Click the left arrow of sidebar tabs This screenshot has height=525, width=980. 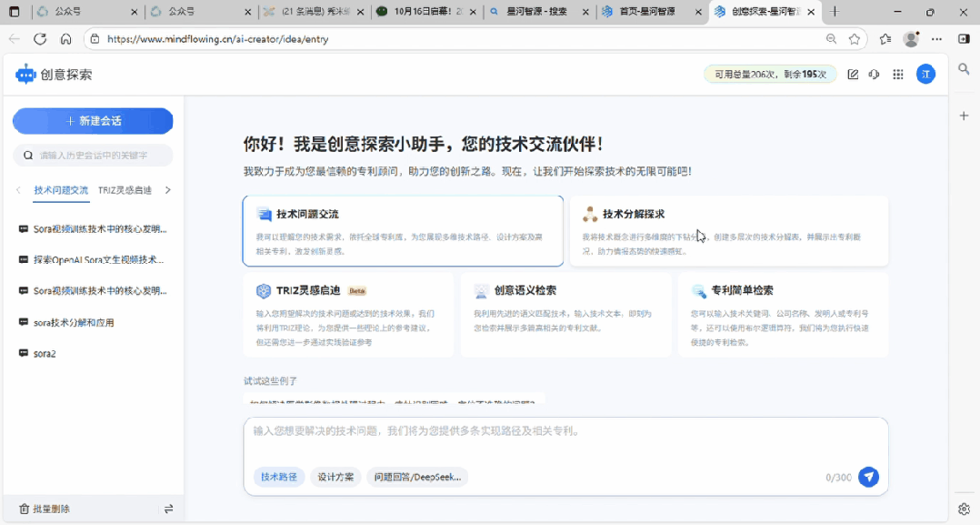[x=18, y=190]
